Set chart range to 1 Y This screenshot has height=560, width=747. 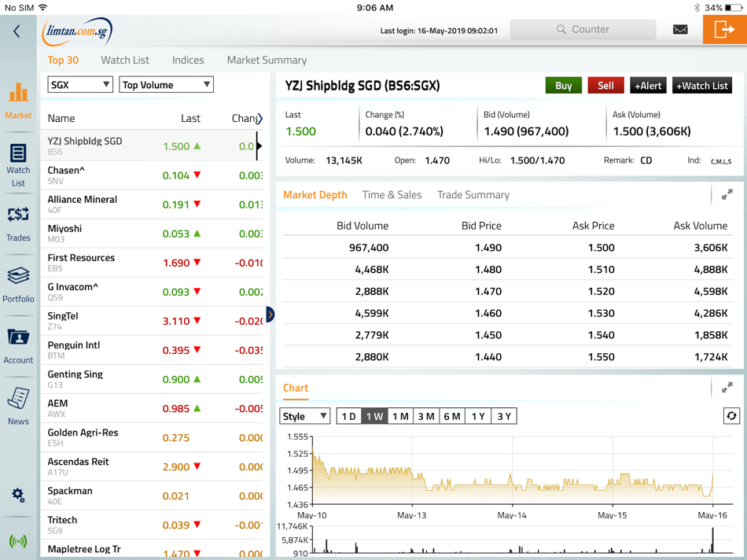coord(478,416)
